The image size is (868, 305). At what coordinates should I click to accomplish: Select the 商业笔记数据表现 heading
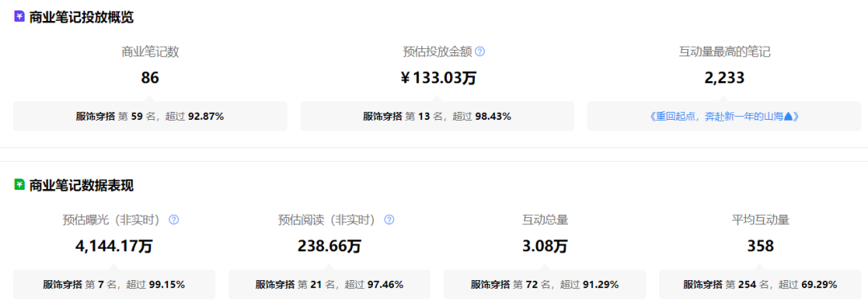click(x=81, y=185)
